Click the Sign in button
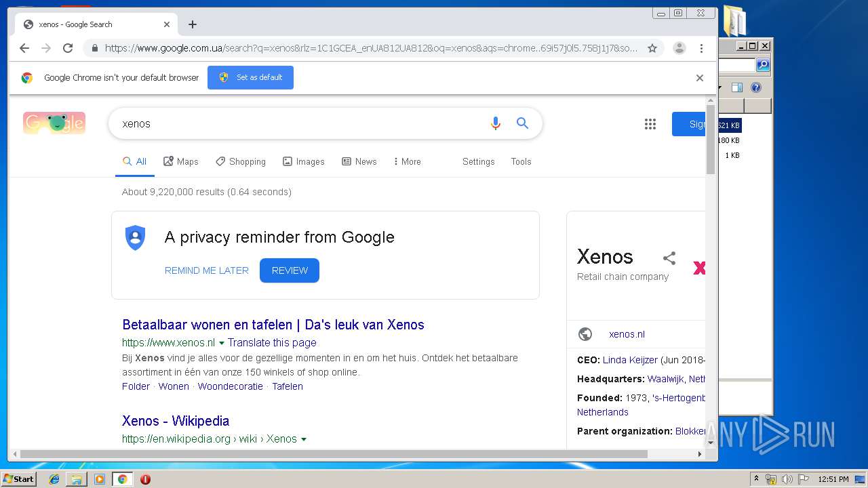The image size is (868, 488). [689, 124]
